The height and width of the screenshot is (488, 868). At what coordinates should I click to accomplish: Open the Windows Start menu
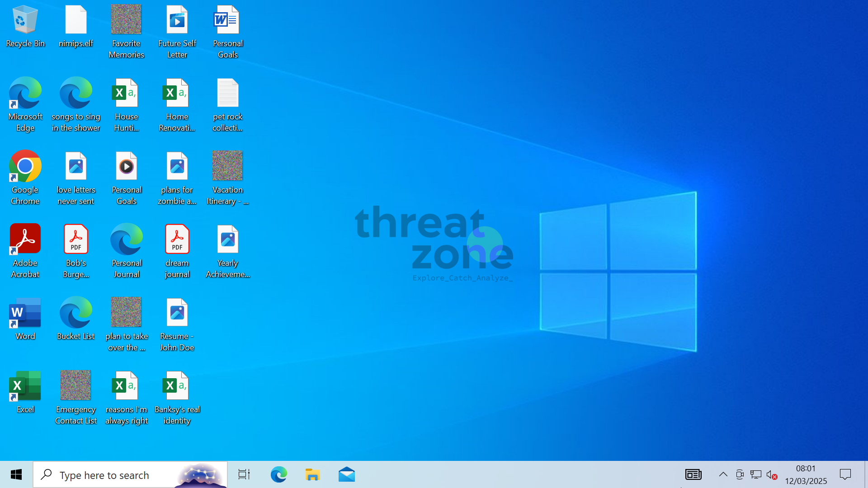16,474
